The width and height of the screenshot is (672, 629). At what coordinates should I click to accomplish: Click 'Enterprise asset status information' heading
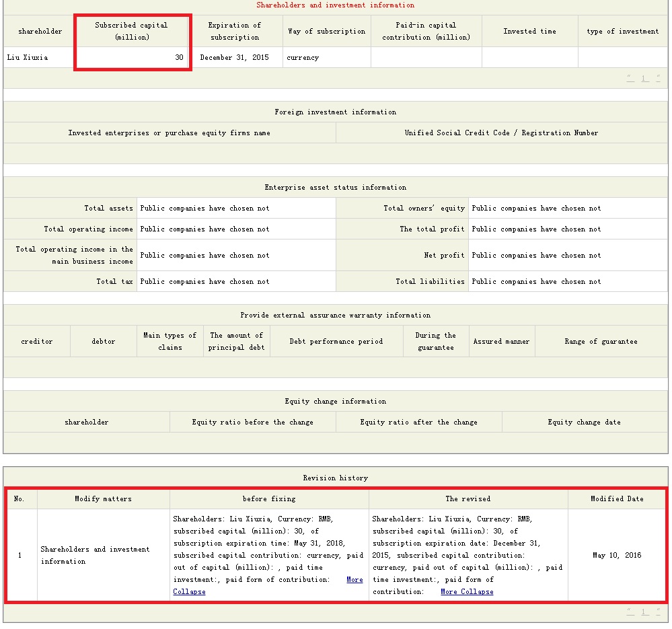[x=335, y=187]
